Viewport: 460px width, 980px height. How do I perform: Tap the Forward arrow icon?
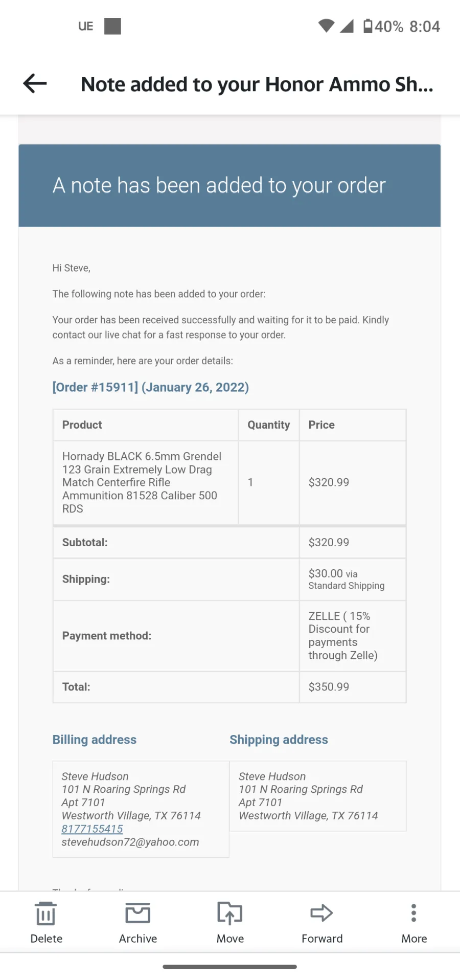[322, 913]
